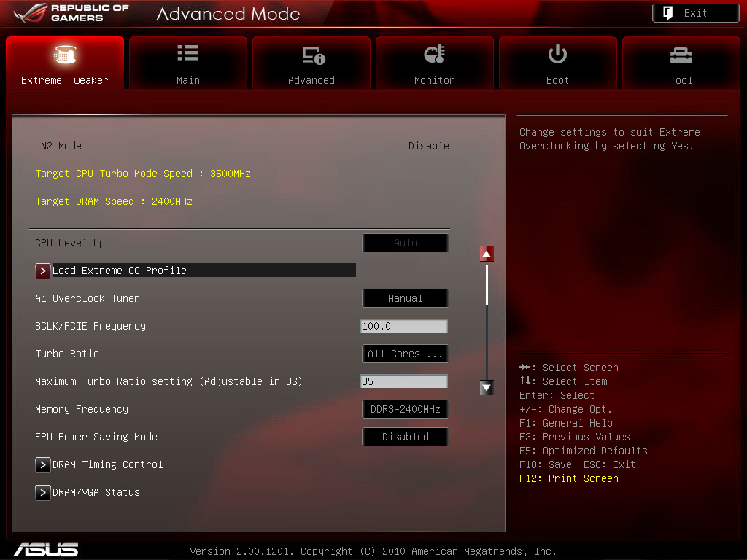Change LN2 Mode Disable value
The width and height of the screenshot is (747, 560).
[428, 146]
